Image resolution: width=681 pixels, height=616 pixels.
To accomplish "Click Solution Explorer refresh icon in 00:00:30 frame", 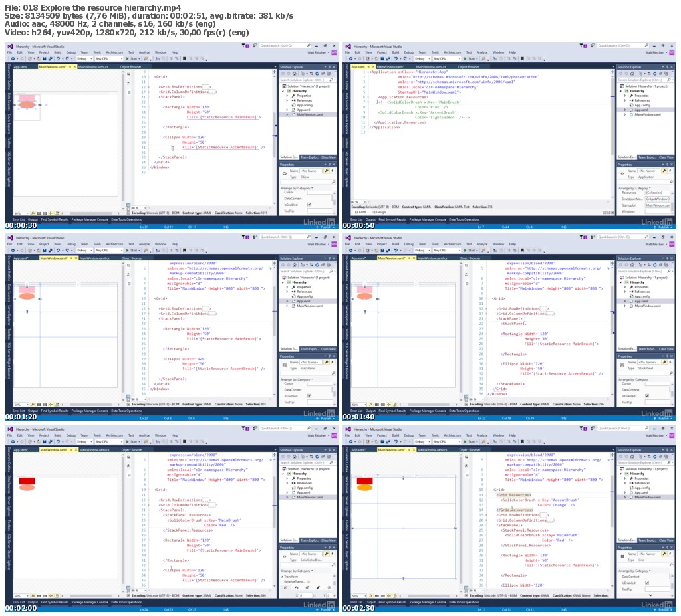I will click(317, 73).
